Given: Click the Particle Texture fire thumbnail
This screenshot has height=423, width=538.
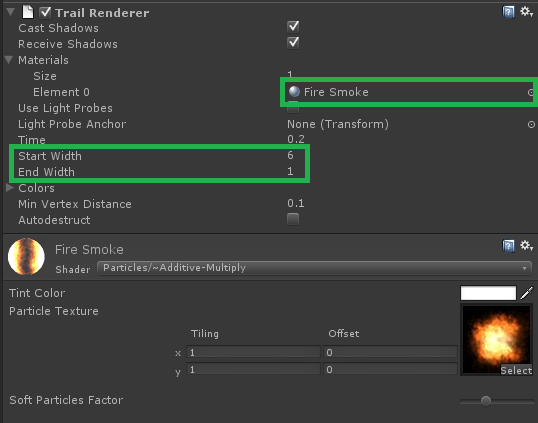Looking at the screenshot, I should (496, 340).
